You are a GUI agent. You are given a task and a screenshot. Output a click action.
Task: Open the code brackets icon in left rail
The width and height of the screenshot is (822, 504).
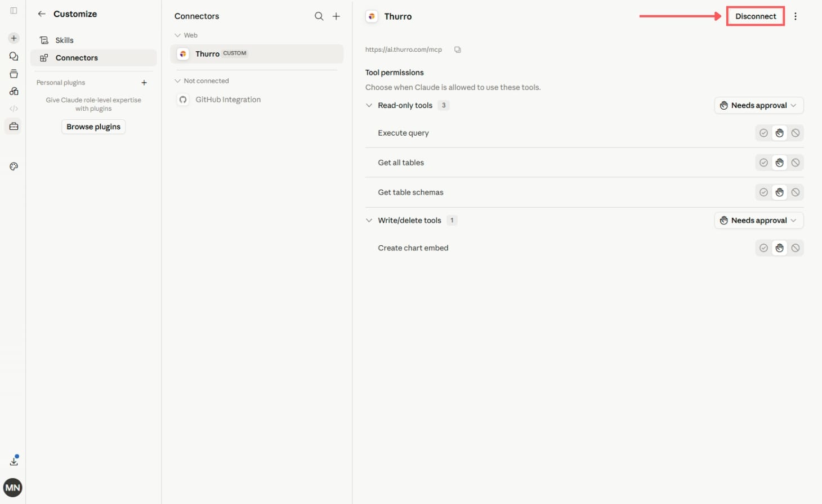[14, 109]
